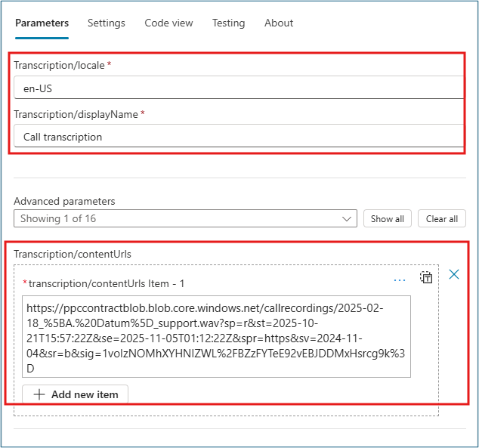This screenshot has width=479, height=448.
Task: Click the Transcription/displayName input field
Action: [239, 136]
